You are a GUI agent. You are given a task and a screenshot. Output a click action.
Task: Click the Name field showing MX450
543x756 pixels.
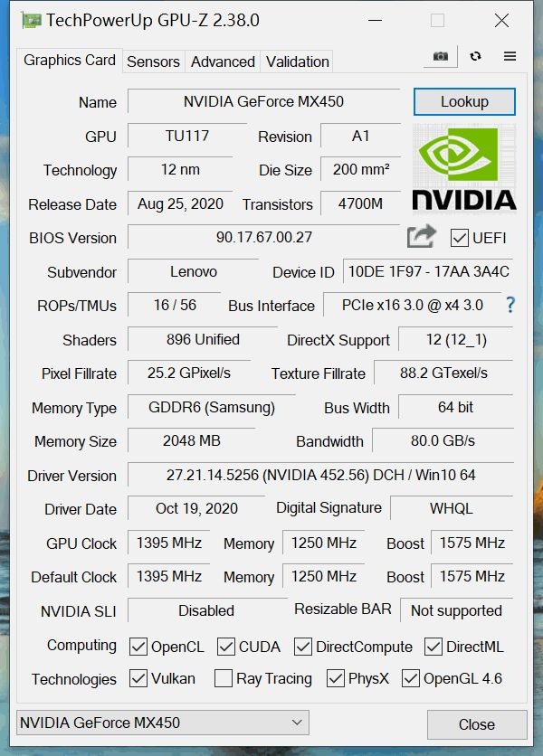pyautogui.click(x=263, y=101)
